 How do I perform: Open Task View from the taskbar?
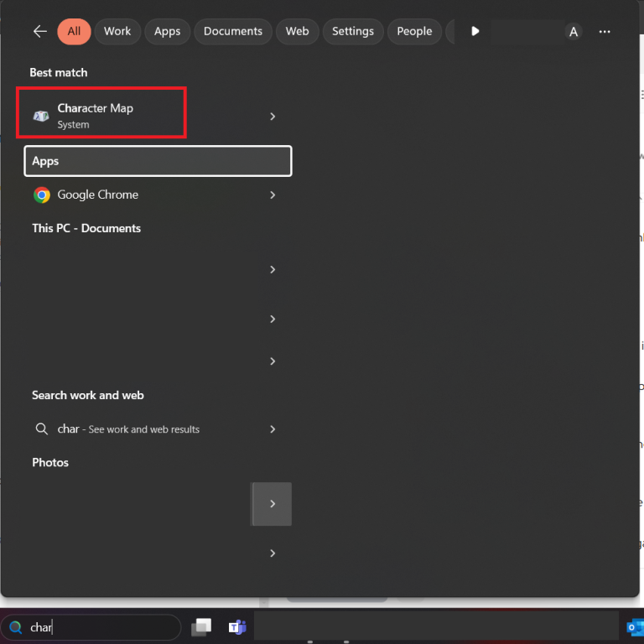(x=201, y=626)
